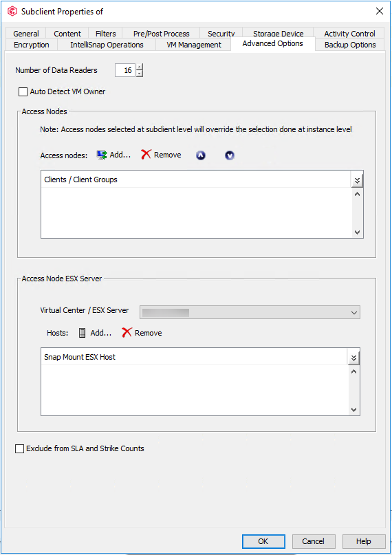Click the Number of Data Readers field
The height and width of the screenshot is (555, 392).
pos(125,70)
